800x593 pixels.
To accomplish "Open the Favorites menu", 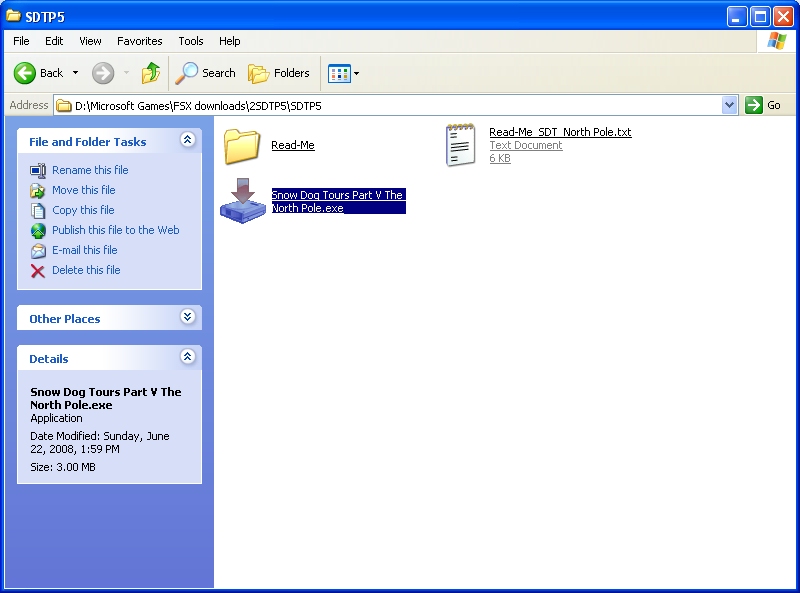I will 139,41.
